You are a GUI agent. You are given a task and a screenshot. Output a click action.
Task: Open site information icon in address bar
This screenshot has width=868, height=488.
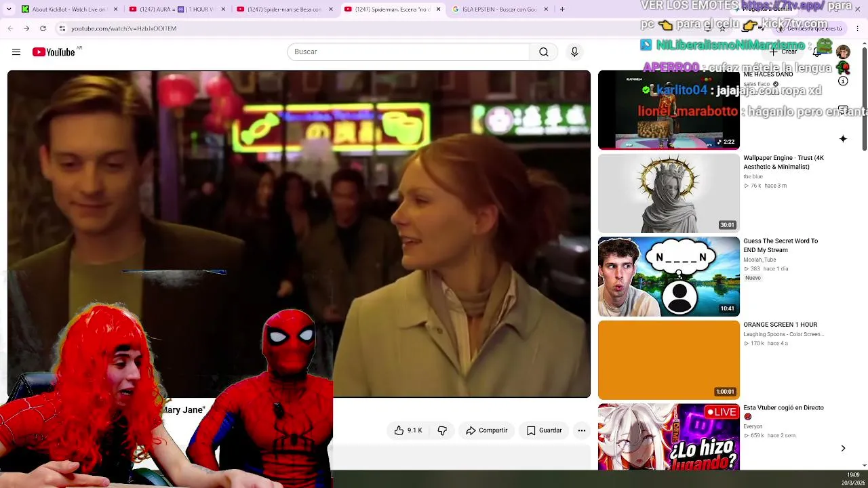click(x=62, y=28)
